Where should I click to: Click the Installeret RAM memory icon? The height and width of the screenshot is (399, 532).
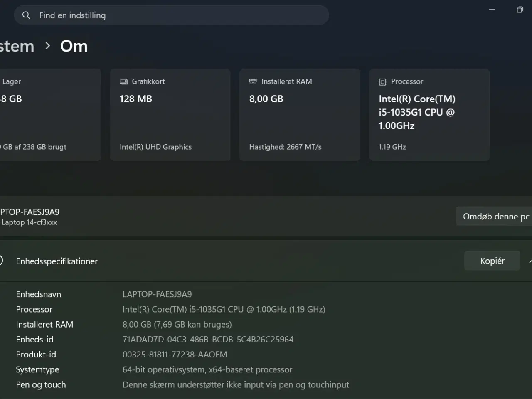pos(253,81)
